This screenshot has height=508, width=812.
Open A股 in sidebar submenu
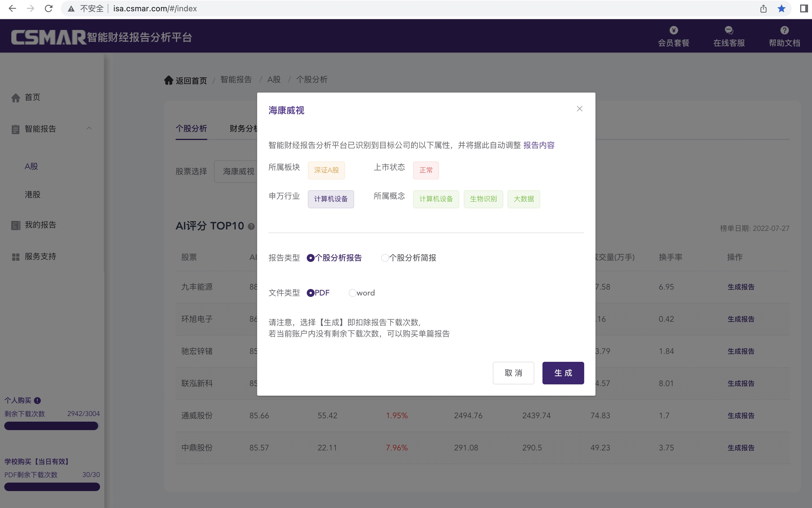(x=31, y=166)
